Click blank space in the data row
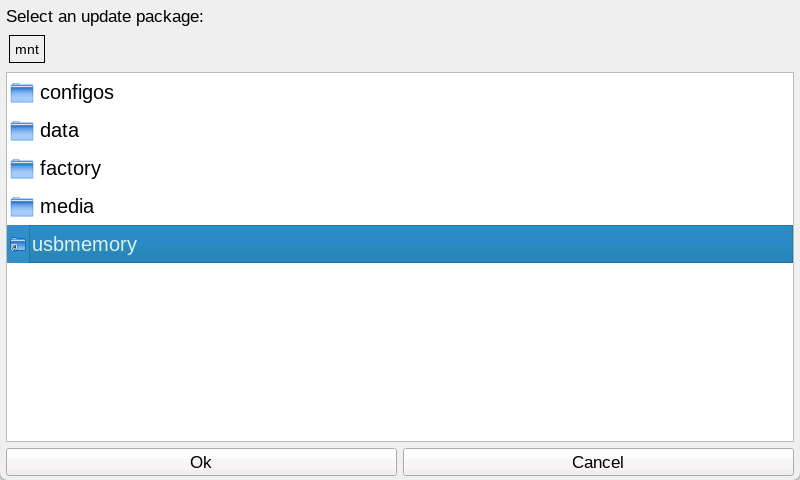 pos(436,131)
